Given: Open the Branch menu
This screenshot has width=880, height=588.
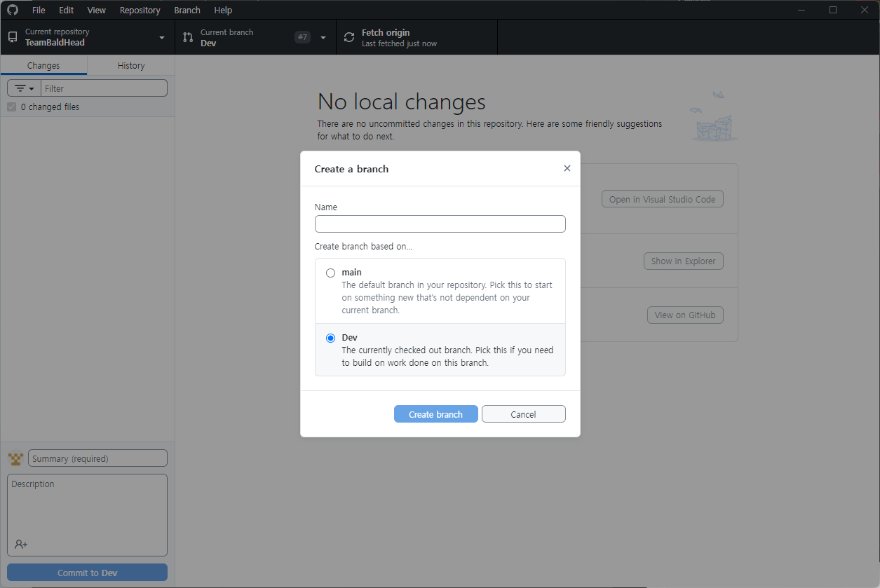Looking at the screenshot, I should [x=187, y=10].
